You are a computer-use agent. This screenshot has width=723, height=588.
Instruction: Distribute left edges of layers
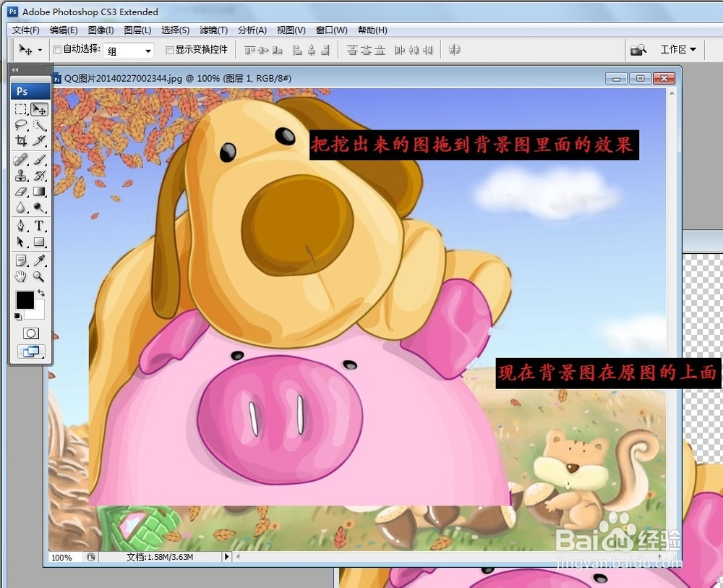click(400, 50)
